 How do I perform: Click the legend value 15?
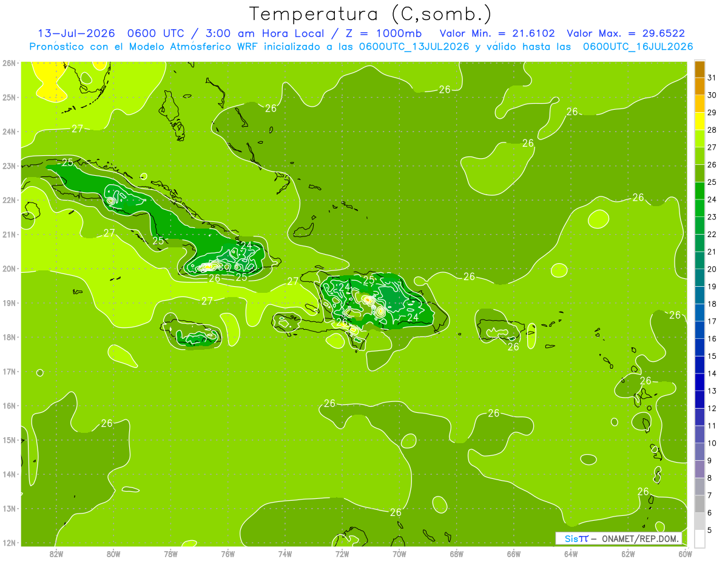pos(712,356)
